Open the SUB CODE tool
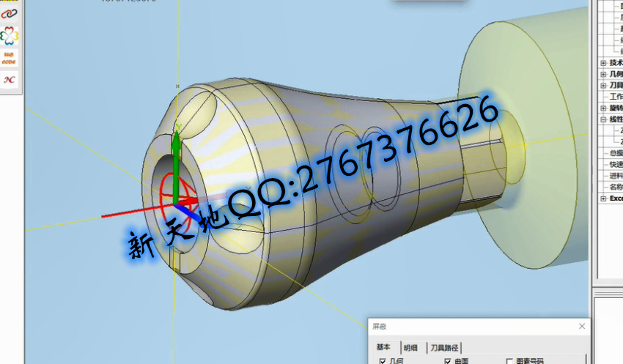The image size is (623, 364). pyautogui.click(x=9, y=57)
